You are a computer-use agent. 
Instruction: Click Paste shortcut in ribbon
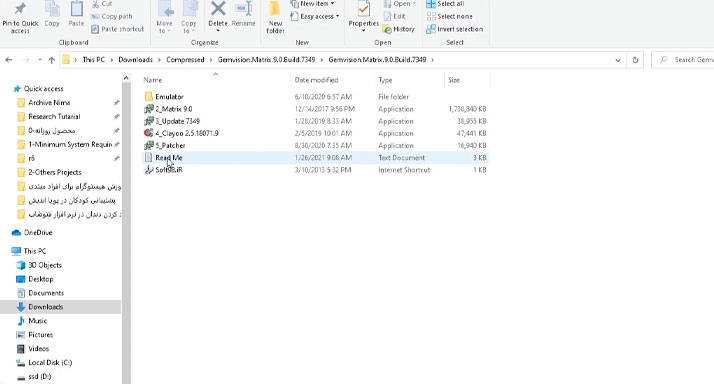[118, 29]
